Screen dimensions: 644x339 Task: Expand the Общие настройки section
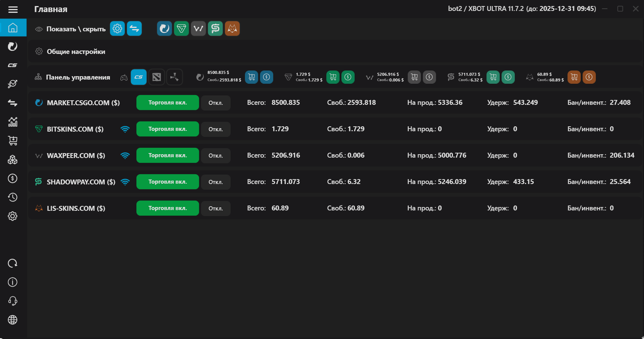[x=76, y=52]
